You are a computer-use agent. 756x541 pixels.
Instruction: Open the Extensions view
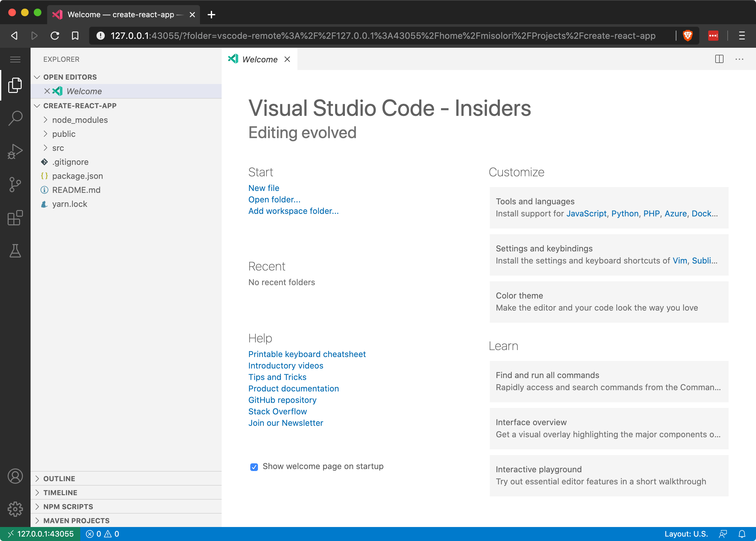pyautogui.click(x=15, y=218)
